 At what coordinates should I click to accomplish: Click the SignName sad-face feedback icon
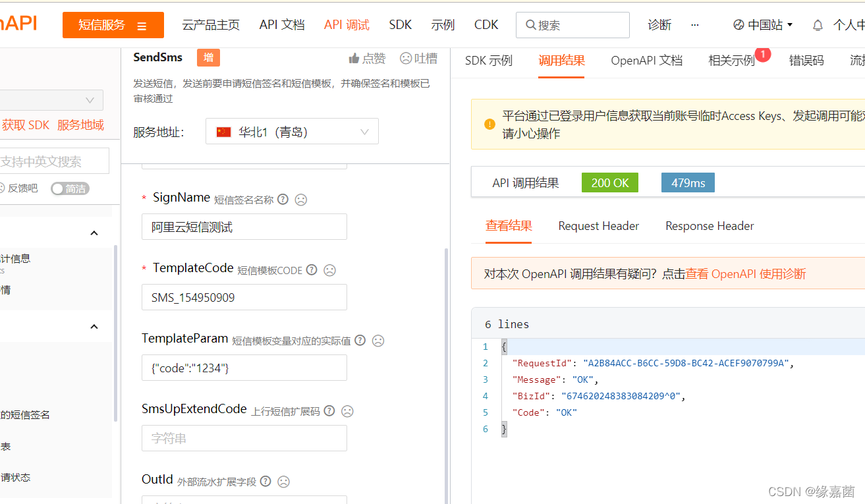click(301, 200)
